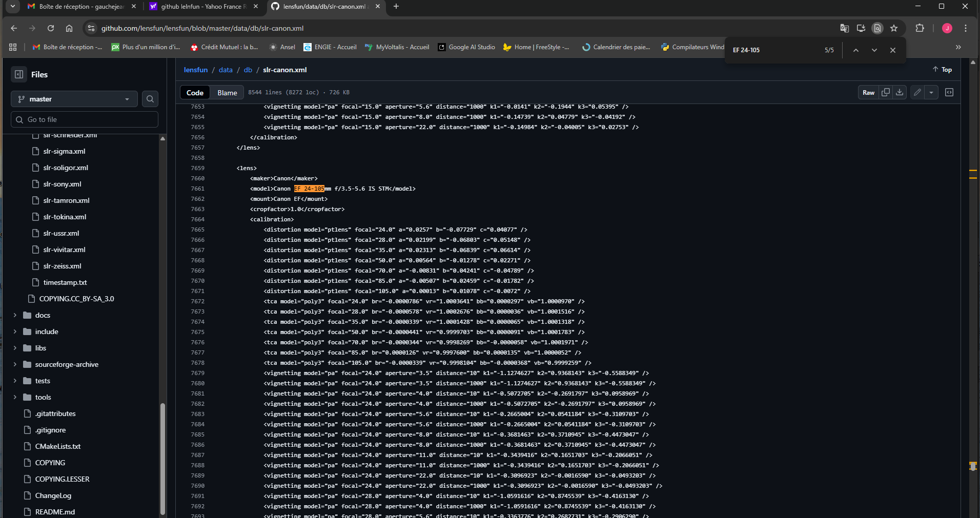
Task: Open the lensfun breadcrumb link
Action: coord(196,70)
